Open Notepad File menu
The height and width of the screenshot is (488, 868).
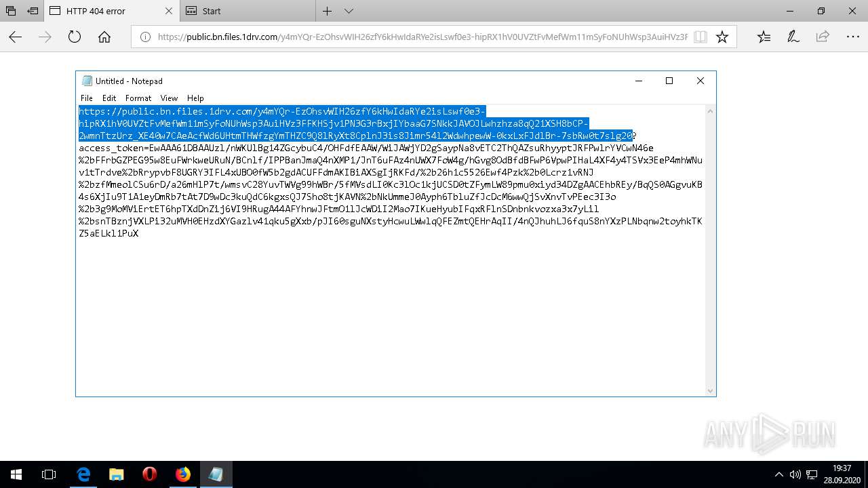[87, 98]
